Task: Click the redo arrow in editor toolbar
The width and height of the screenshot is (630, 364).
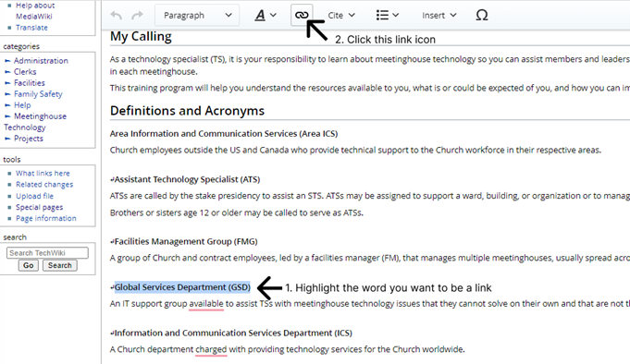Action: click(x=138, y=16)
